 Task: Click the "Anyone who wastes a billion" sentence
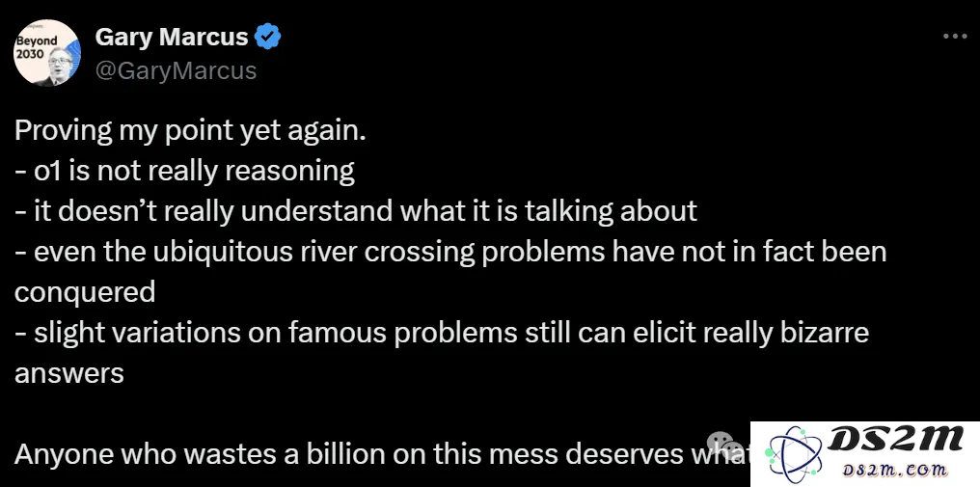[382, 454]
